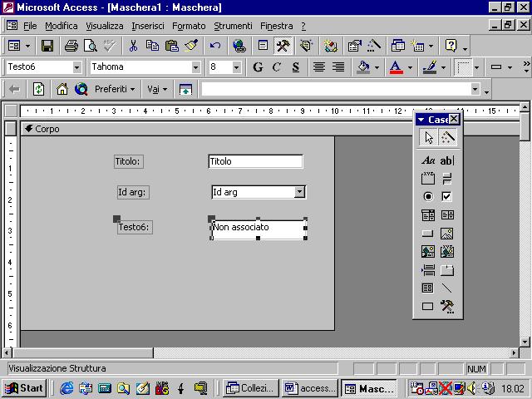
Task: Select the Rectangle tool in toolbox
Action: click(428, 307)
